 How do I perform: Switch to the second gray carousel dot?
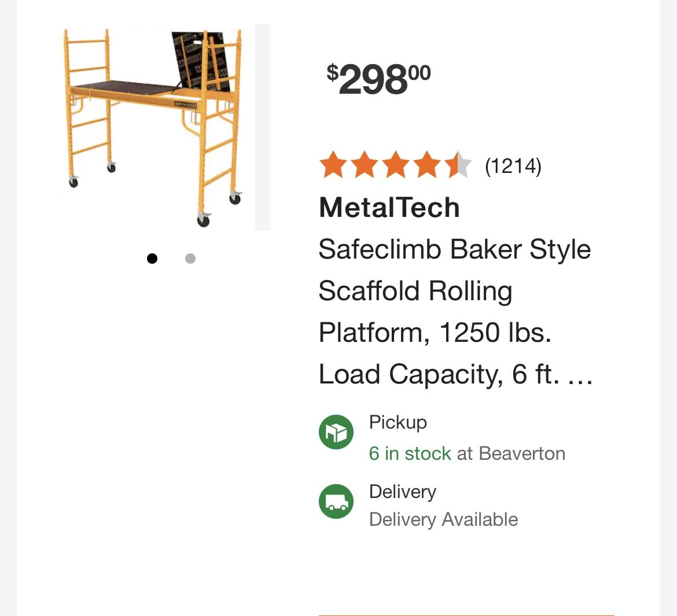(190, 259)
